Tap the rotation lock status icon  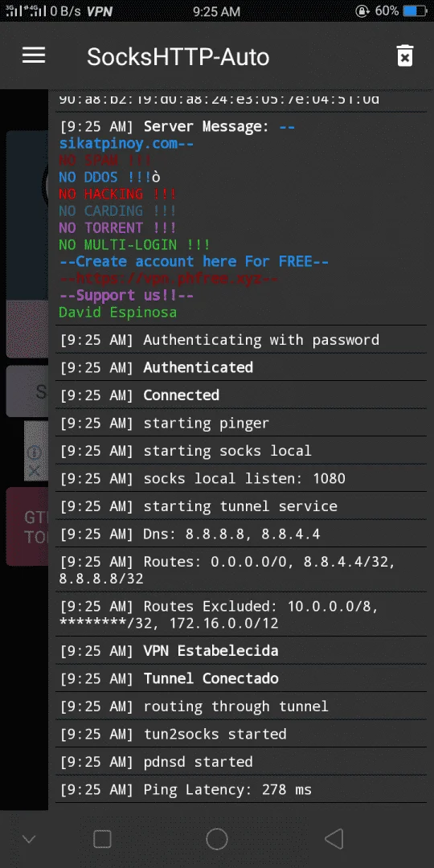[363, 11]
